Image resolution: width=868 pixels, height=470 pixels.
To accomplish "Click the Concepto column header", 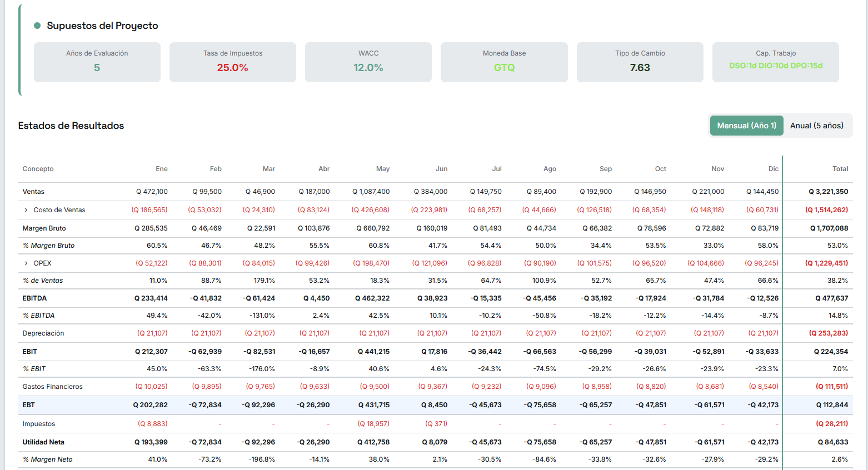I will point(38,169).
